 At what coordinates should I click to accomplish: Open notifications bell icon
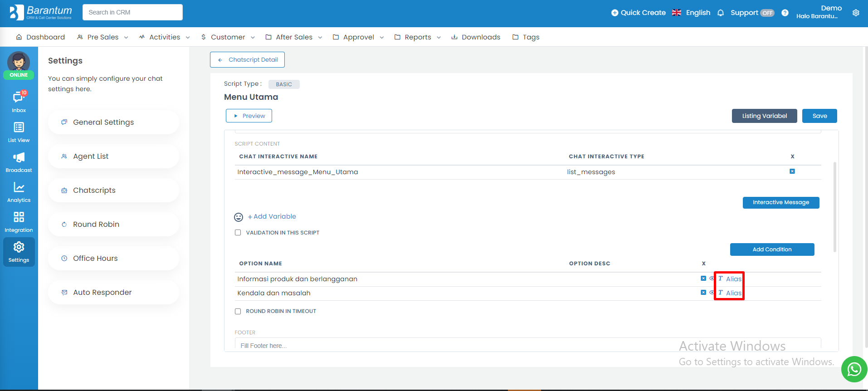721,13
